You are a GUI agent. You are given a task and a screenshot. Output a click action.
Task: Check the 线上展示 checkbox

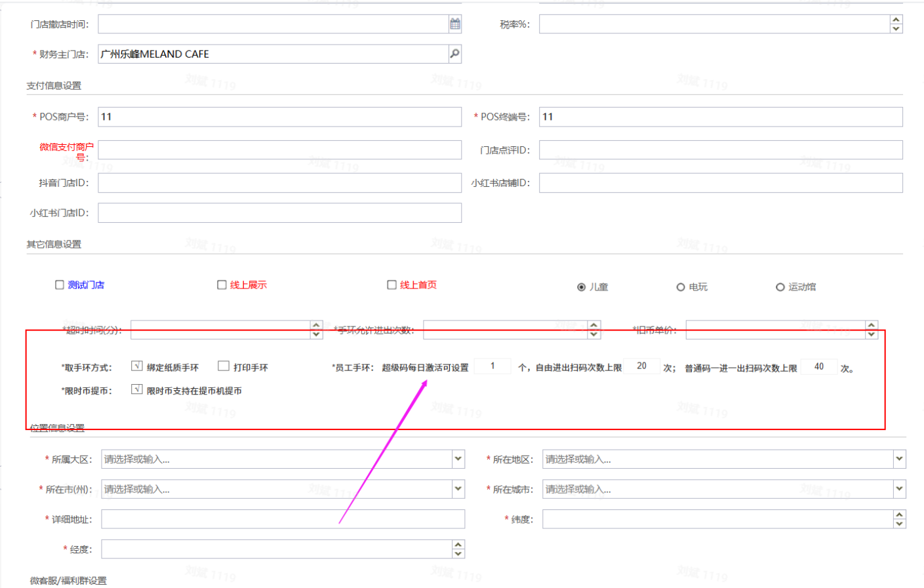(222, 284)
